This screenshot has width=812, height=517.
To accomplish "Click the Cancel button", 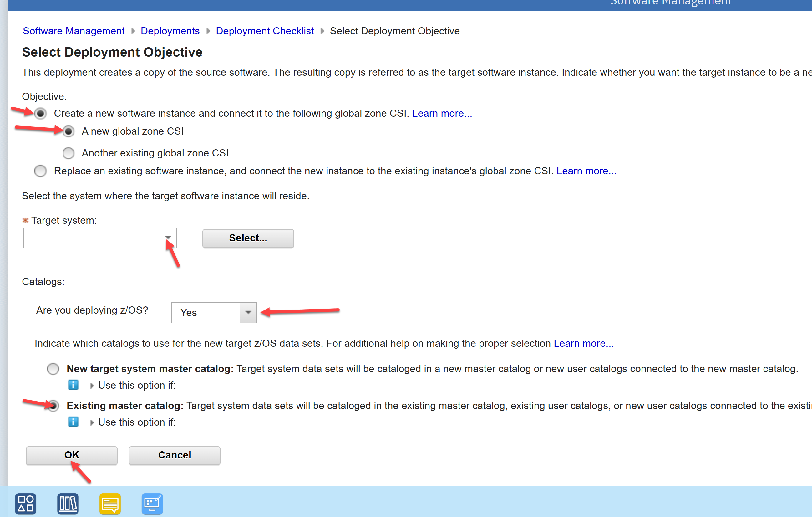I will [175, 455].
